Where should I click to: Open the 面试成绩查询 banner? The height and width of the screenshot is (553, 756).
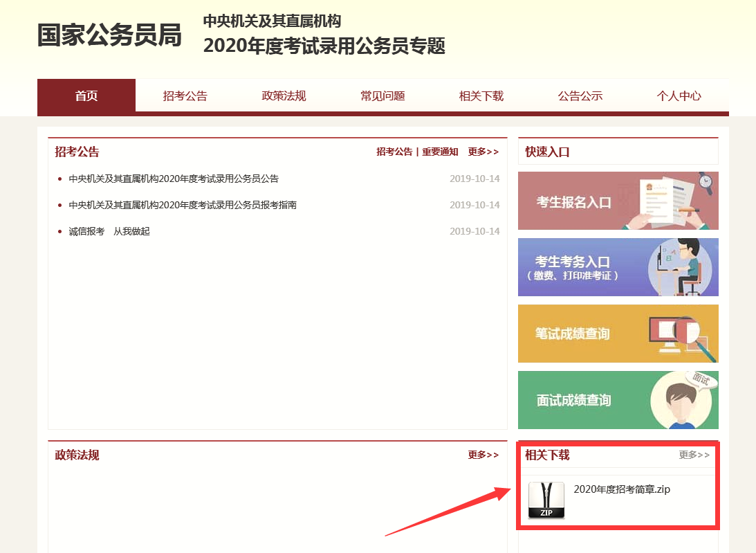click(618, 400)
